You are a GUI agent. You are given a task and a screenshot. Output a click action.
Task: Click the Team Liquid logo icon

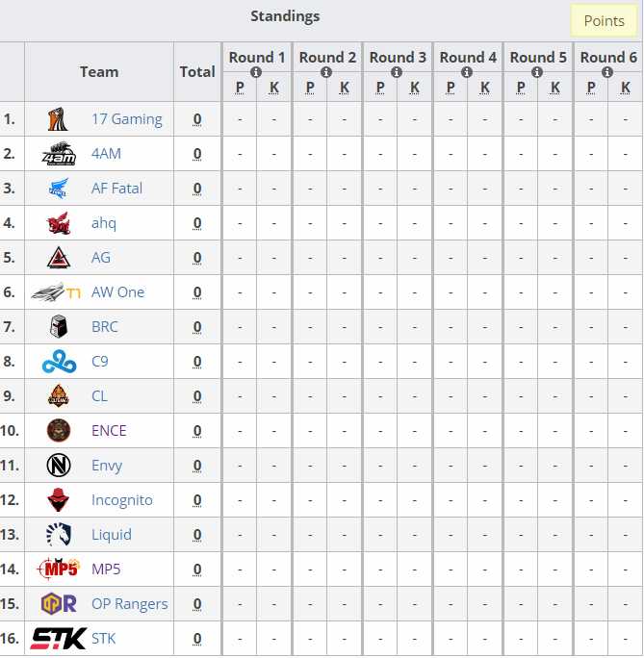(x=59, y=535)
